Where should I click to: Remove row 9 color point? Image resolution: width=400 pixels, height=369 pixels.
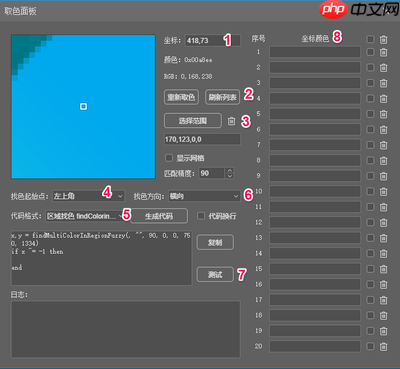[x=383, y=176]
